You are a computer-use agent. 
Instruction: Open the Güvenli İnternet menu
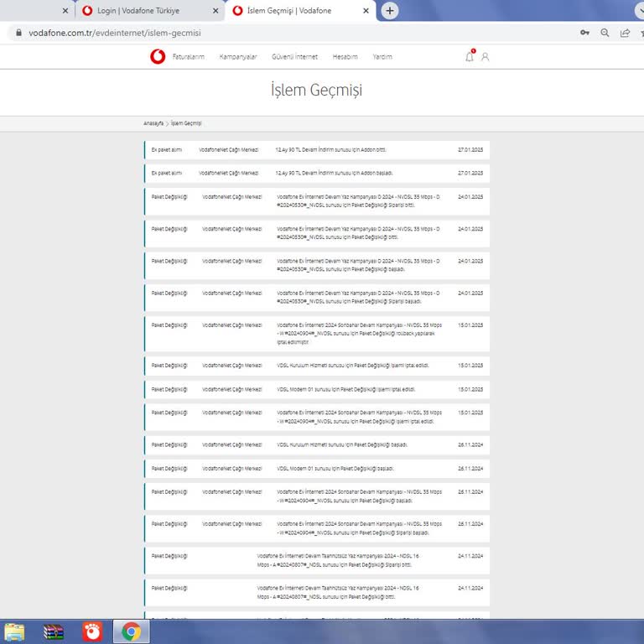point(294,57)
